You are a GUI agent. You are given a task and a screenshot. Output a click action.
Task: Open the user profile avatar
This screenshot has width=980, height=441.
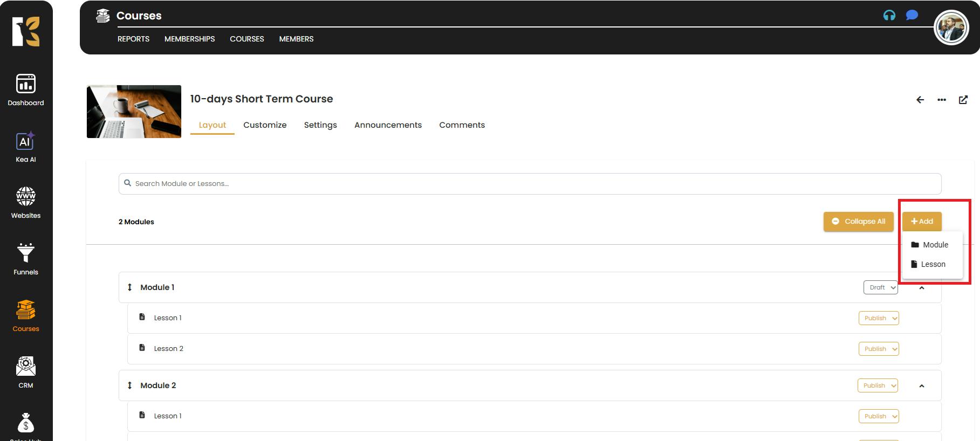point(951,28)
